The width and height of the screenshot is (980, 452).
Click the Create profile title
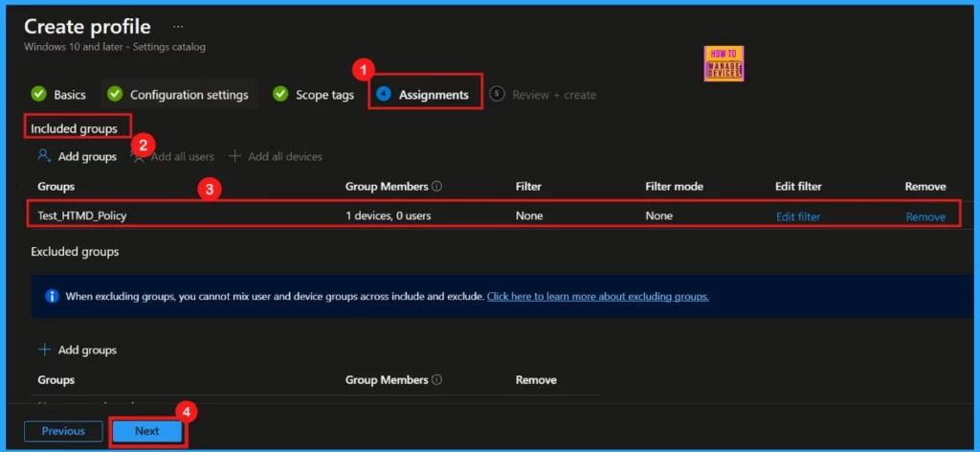coord(87,27)
